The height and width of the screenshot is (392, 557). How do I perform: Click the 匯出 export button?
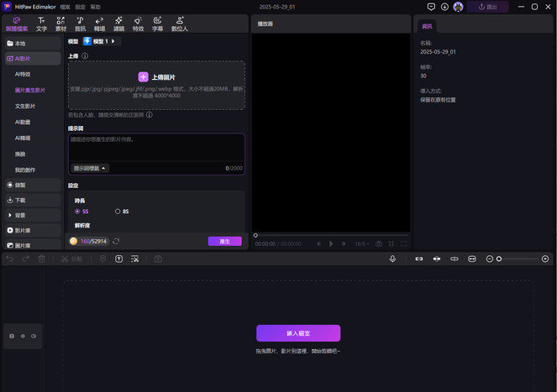[x=488, y=7]
